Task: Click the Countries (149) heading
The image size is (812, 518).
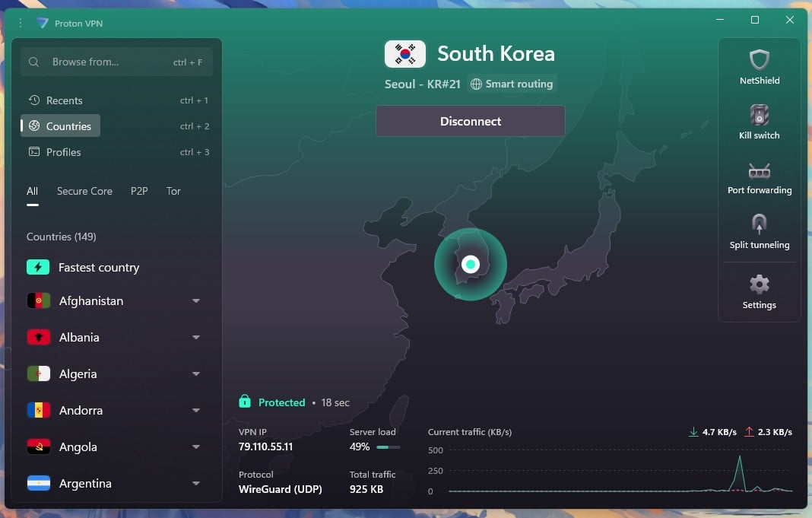Action: pos(61,237)
